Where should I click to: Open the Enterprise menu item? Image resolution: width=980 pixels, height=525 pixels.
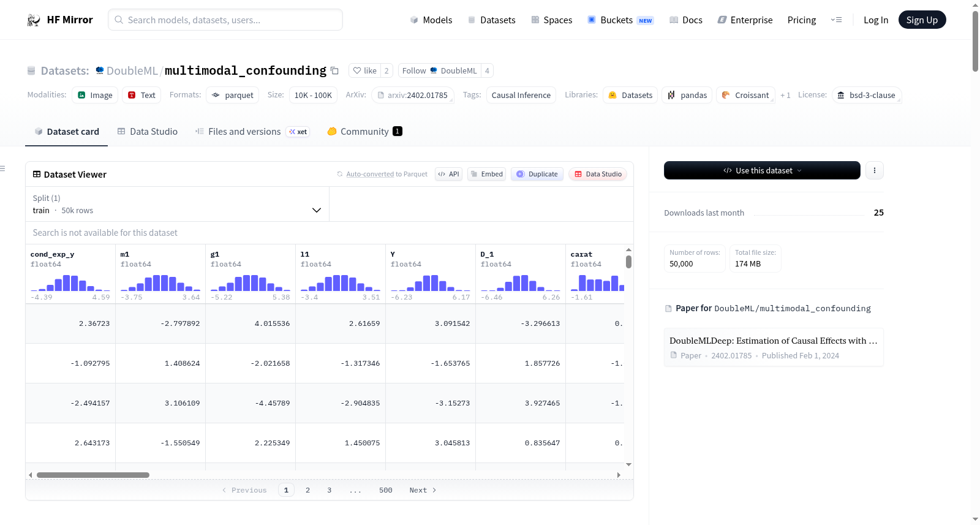click(x=745, y=20)
